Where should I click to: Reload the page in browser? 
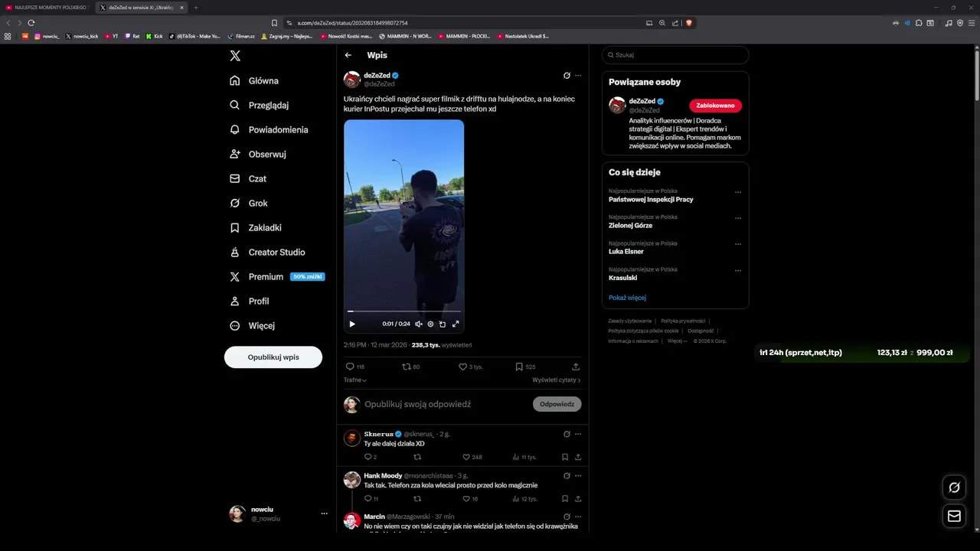(x=31, y=23)
